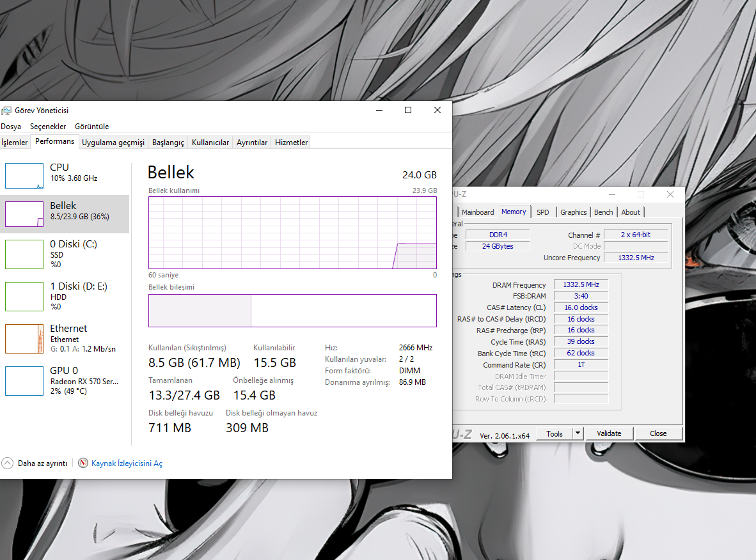Switch to the Performans tab
Screen dimensions: 756x560
tap(54, 141)
